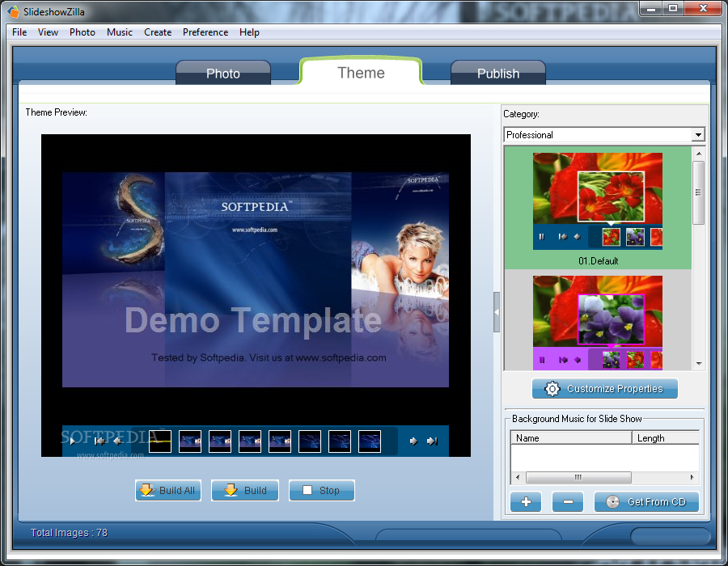Collapse the right panel with splitter arrow

pyautogui.click(x=497, y=312)
